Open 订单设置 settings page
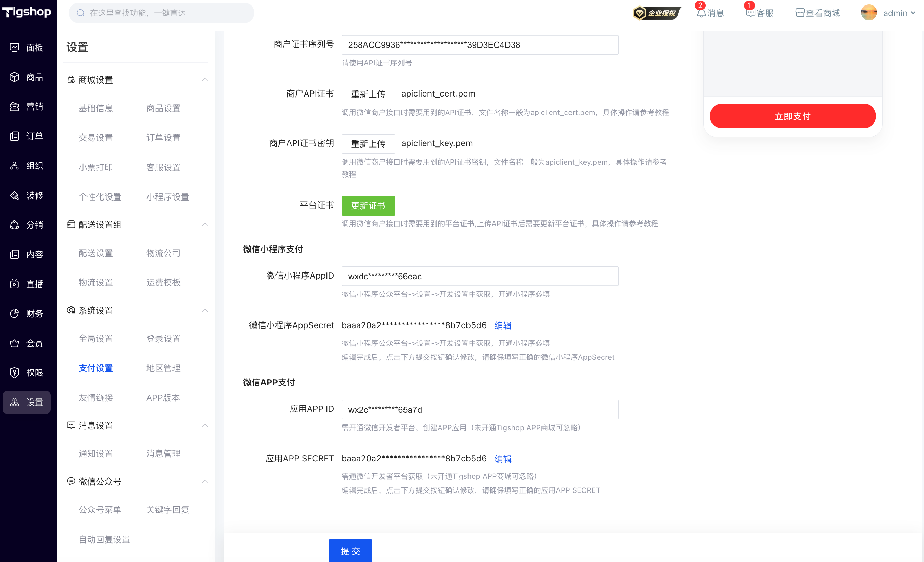Image resolution: width=924 pixels, height=562 pixels. [164, 138]
